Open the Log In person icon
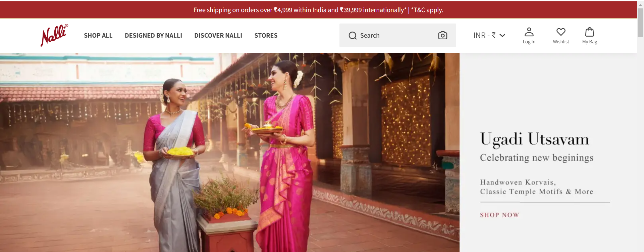Viewport: 644px width, 252px height. tap(529, 32)
